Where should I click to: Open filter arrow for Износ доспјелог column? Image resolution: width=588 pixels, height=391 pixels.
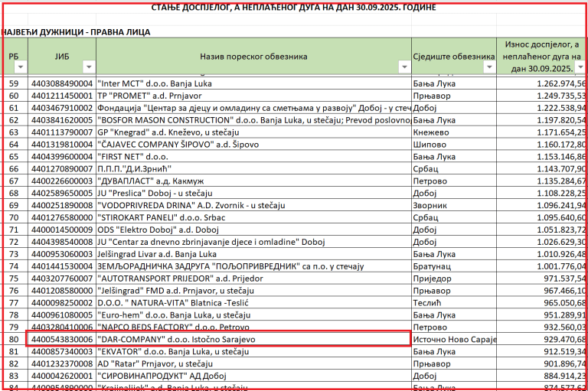580,67
